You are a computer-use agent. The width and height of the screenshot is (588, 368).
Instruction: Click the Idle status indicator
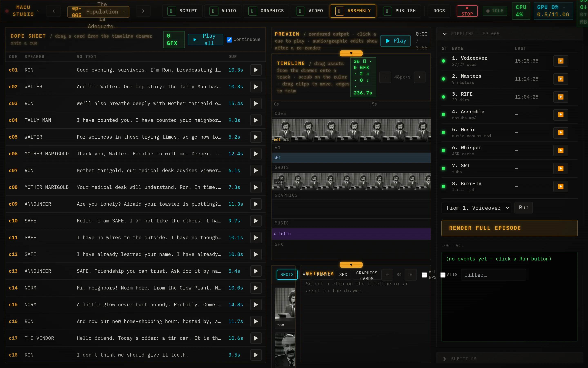495,11
